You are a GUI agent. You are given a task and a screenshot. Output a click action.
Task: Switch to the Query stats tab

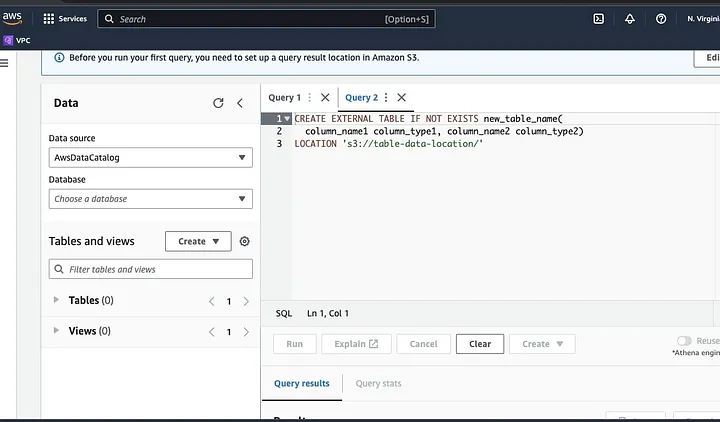click(x=378, y=383)
